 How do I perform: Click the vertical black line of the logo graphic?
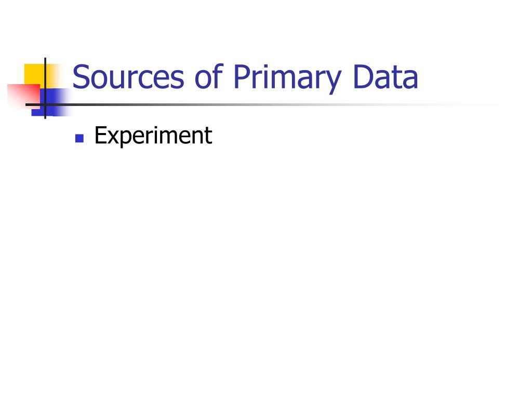pos(45,88)
